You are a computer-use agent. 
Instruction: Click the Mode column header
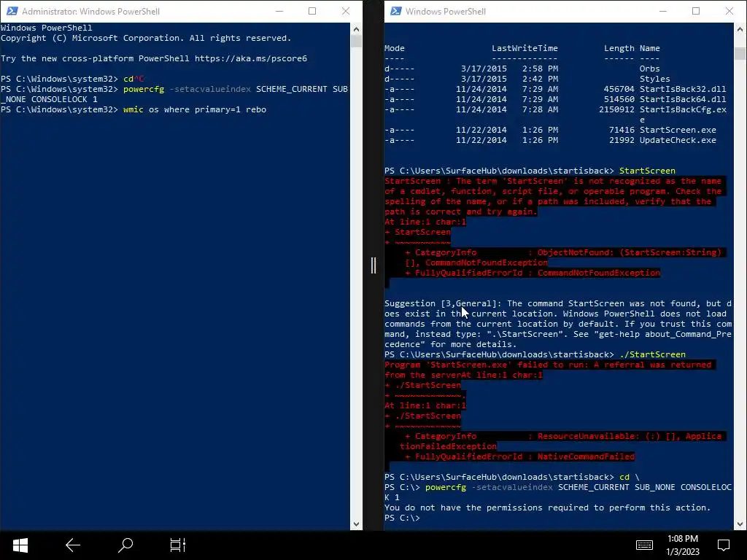(395, 48)
